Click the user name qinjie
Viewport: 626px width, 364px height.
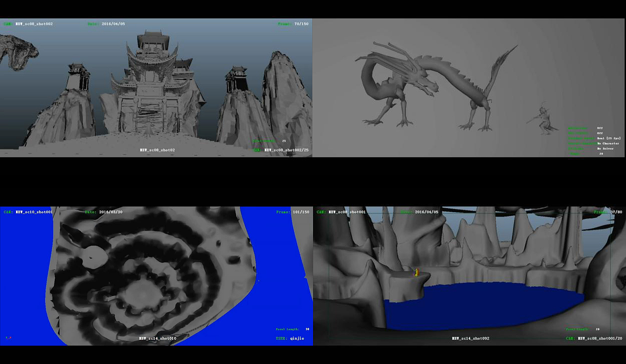(297, 338)
